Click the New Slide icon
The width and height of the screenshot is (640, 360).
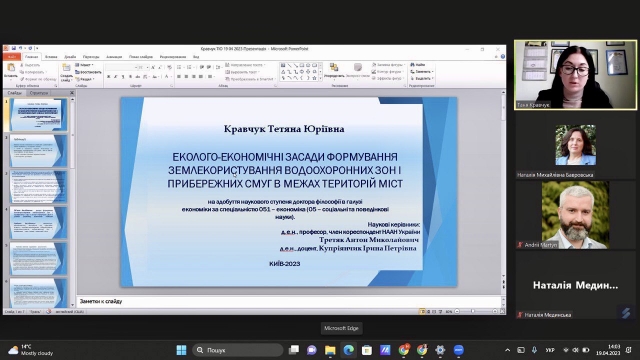(66, 67)
